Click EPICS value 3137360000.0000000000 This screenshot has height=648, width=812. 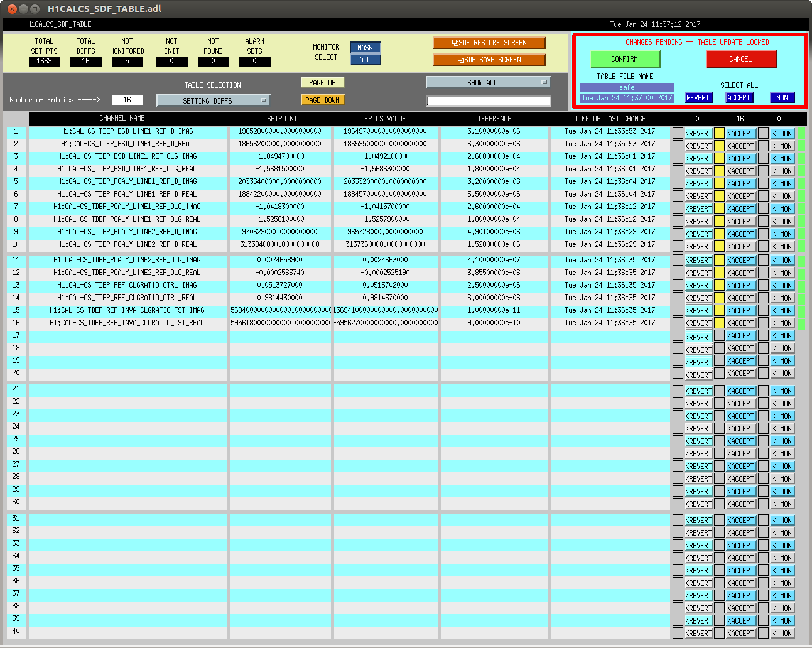click(x=385, y=244)
